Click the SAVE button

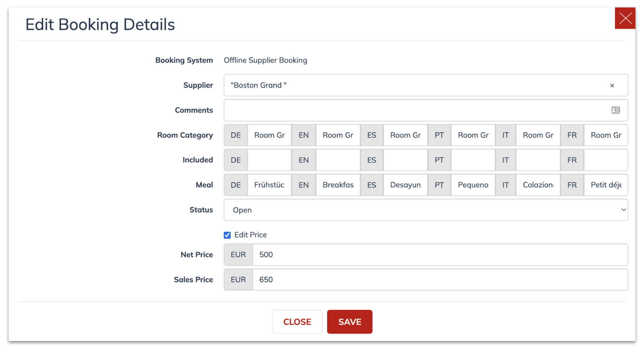tap(350, 322)
